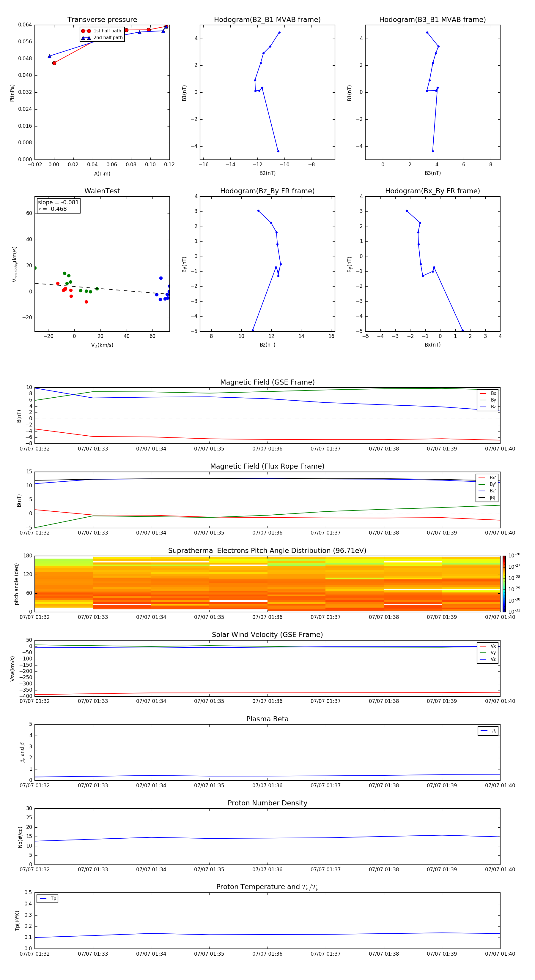535x980 pixels.
Task: Click the first red circle on Transverse pressure path
Action: [54, 63]
